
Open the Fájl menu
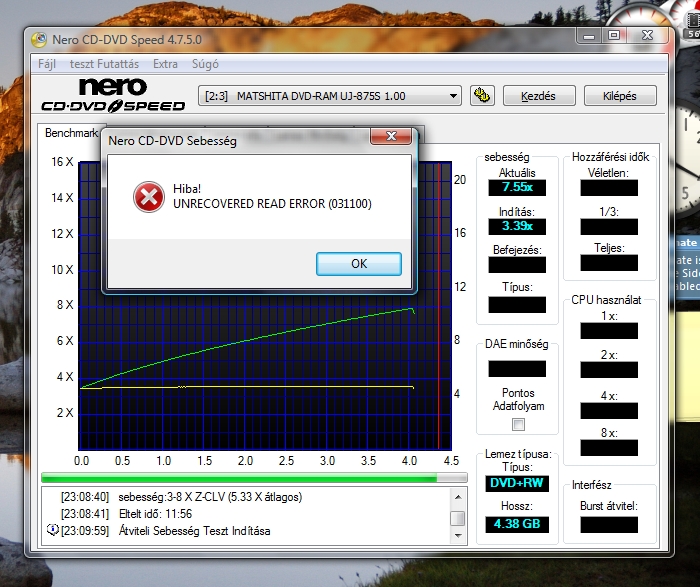47,64
